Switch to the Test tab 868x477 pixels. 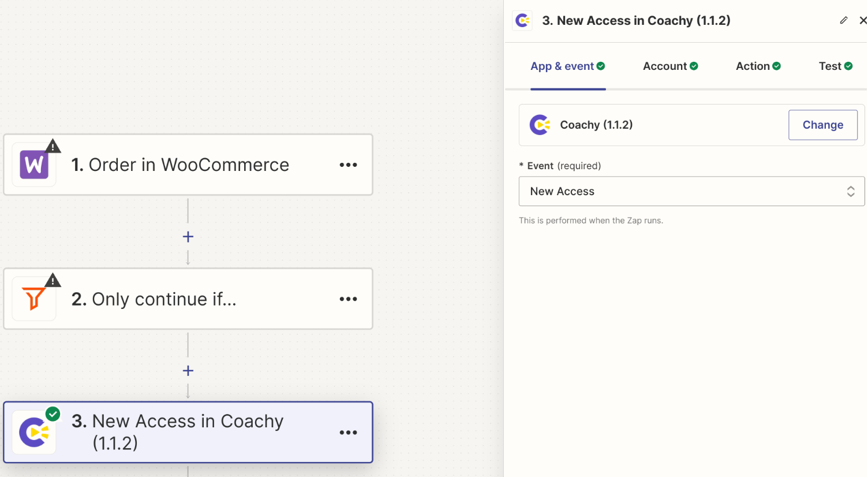tap(836, 66)
